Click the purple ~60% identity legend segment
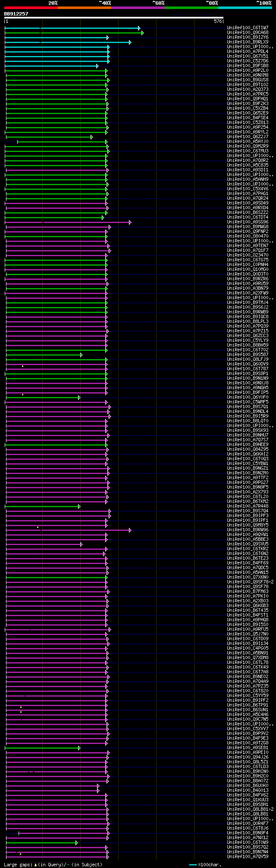Viewport: 276px width, 868px height. 138,8
